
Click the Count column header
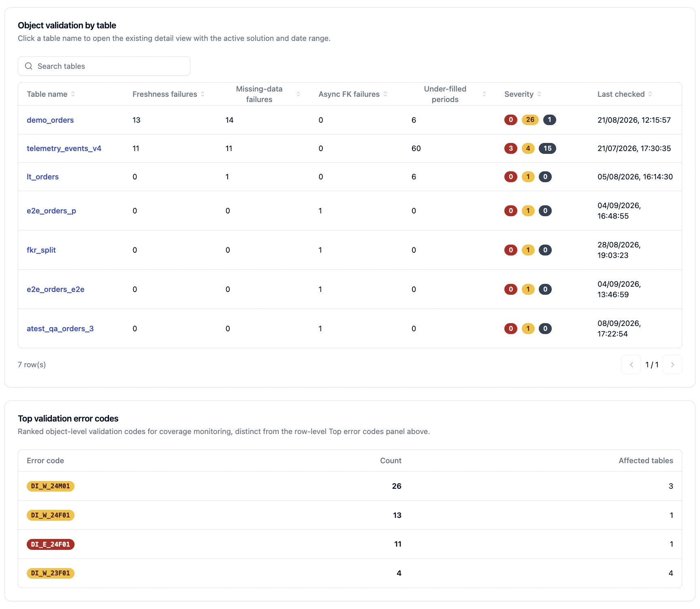[x=391, y=460]
